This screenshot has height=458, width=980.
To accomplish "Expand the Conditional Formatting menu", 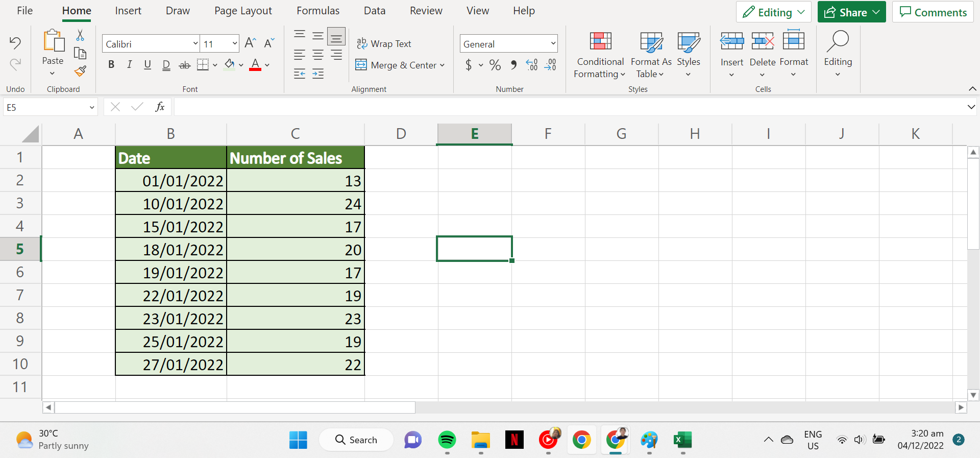I will (600, 55).
